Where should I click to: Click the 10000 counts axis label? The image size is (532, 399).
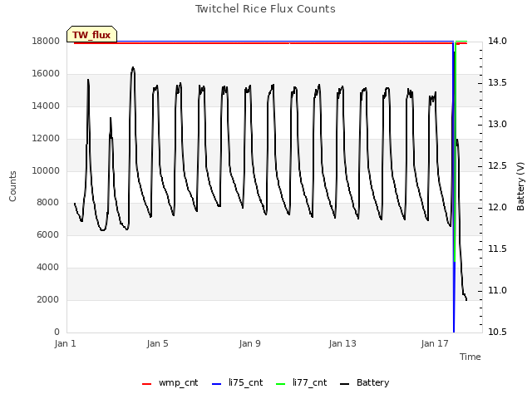(x=46, y=170)
